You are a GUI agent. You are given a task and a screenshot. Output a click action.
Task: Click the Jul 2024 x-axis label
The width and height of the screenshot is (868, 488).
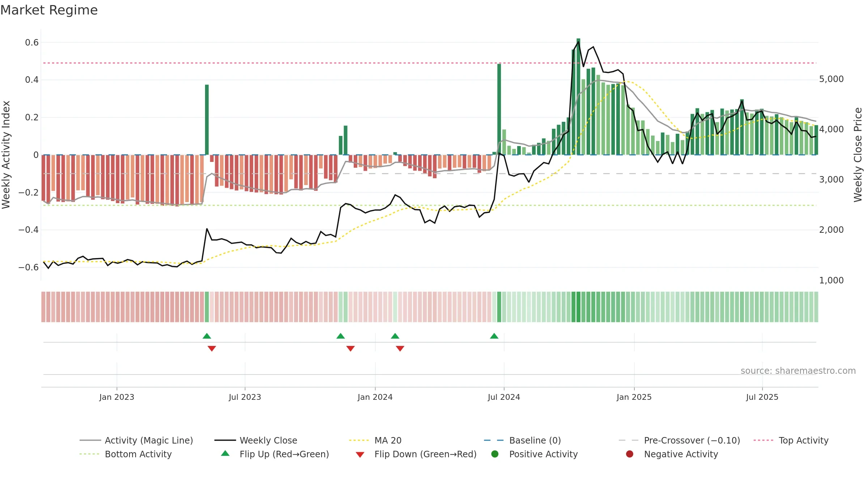(504, 397)
